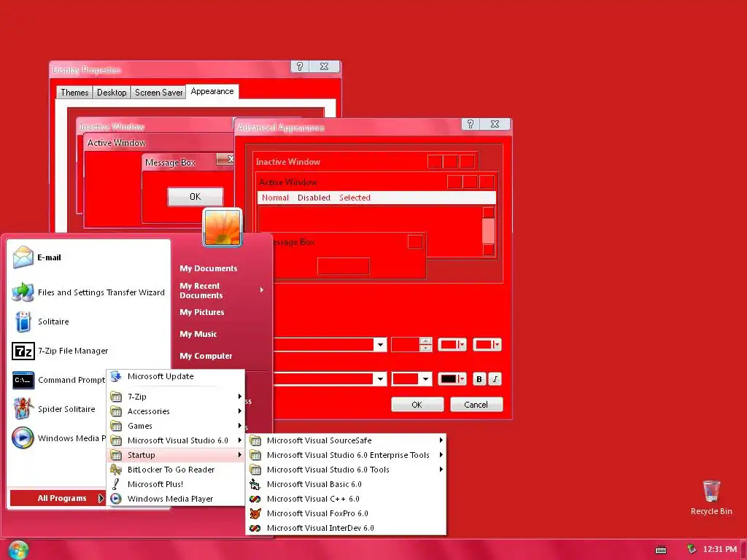
Task: Pick the item Color 2 swatch
Action: (487, 345)
